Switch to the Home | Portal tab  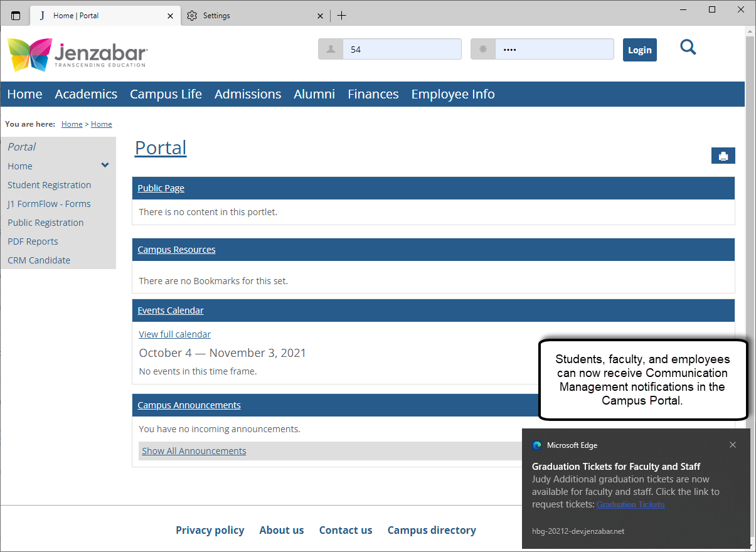tap(105, 16)
